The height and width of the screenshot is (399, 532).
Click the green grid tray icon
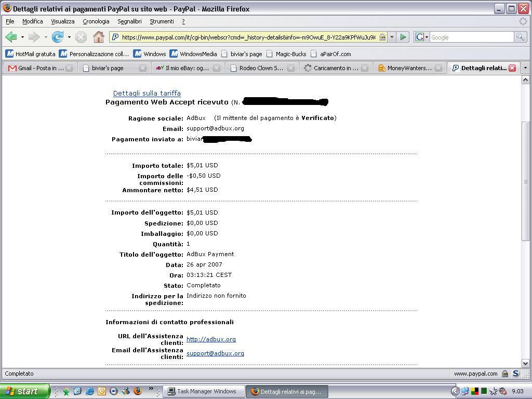click(484, 391)
